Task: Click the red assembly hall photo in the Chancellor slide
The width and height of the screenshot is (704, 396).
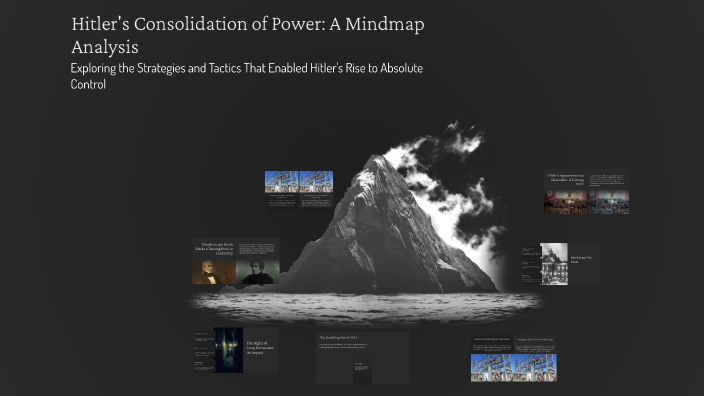Action: (x=565, y=202)
